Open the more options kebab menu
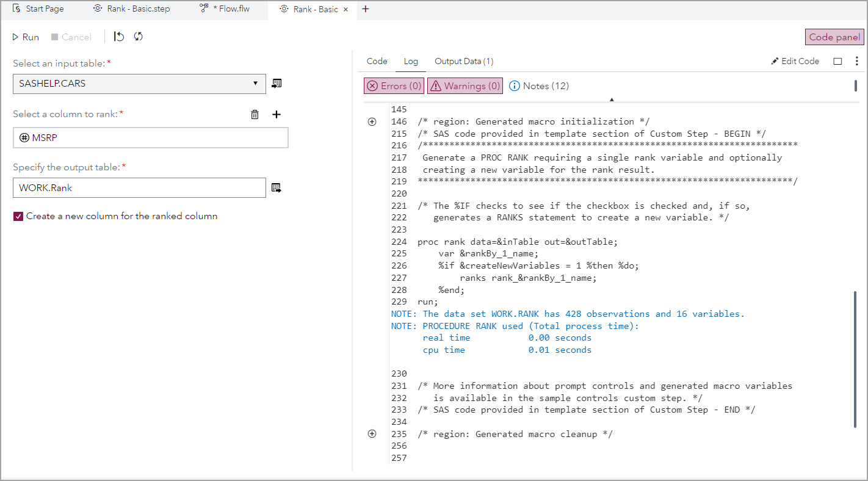Viewport: 868px width, 481px height. tap(856, 61)
